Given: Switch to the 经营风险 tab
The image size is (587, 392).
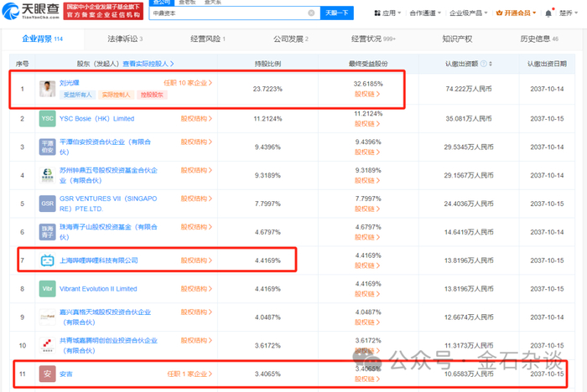Looking at the screenshot, I should click(x=208, y=39).
